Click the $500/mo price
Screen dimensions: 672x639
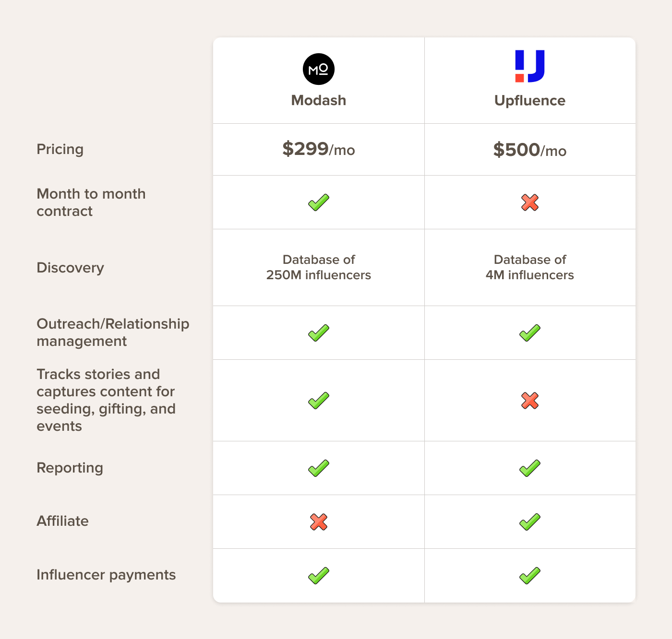(530, 150)
